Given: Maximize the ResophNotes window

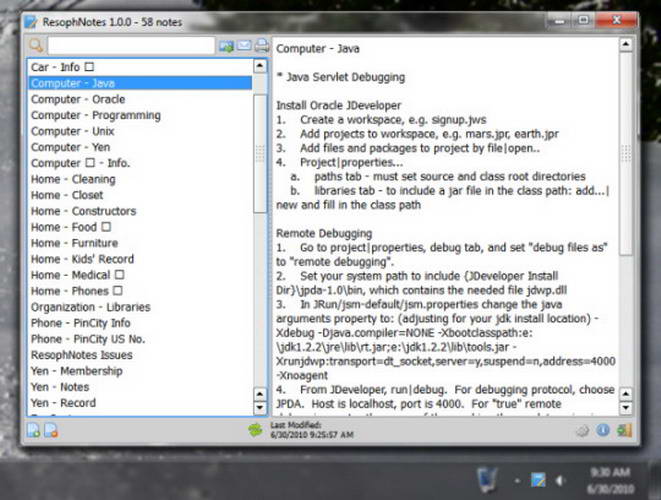Looking at the screenshot, I should (583, 20).
